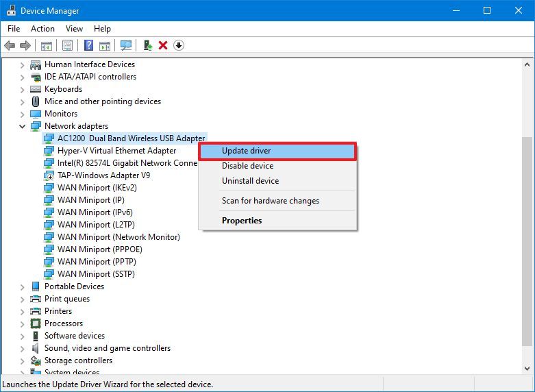This screenshot has width=535, height=392.
Task: Click the Print queues category icon
Action: (x=36, y=299)
